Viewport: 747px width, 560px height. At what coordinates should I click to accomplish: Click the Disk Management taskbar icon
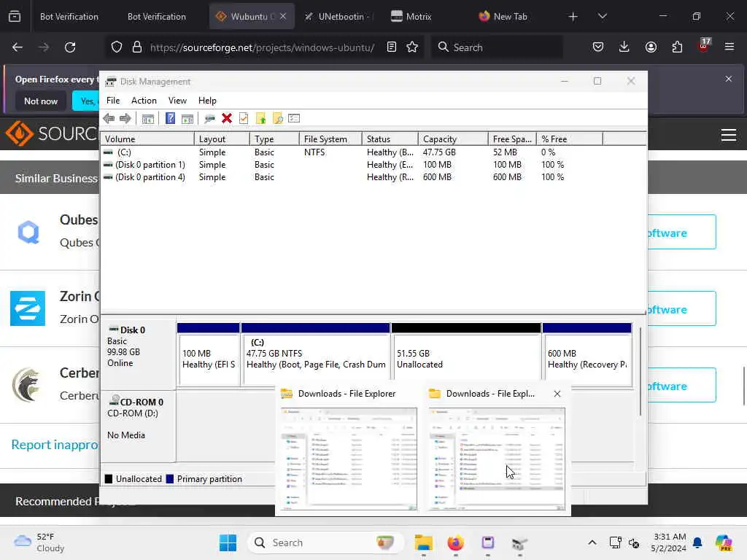tap(519, 542)
